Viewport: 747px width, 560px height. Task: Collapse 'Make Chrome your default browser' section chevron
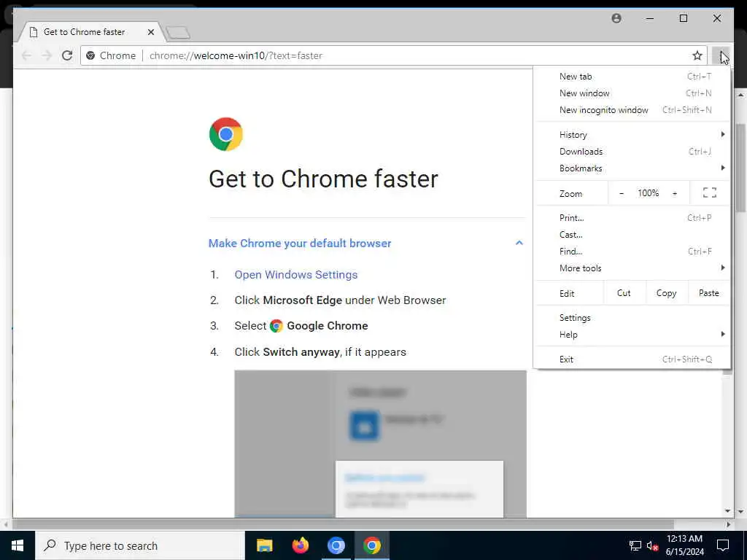pyautogui.click(x=519, y=243)
